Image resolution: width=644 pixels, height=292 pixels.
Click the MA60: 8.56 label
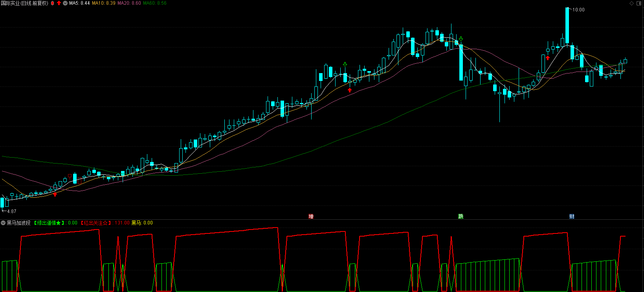coord(155,3)
